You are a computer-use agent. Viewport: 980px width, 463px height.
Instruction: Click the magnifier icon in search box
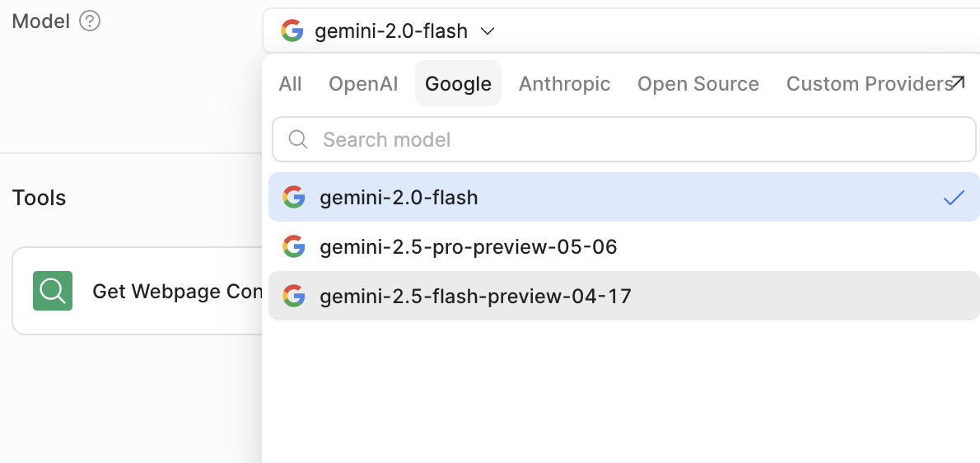point(298,139)
